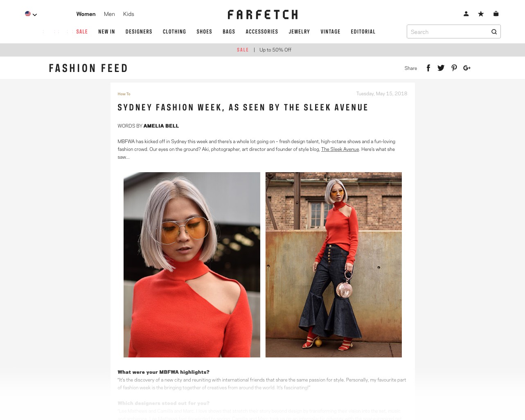
Task: Click the Farfetch logo
Action: coord(263,15)
